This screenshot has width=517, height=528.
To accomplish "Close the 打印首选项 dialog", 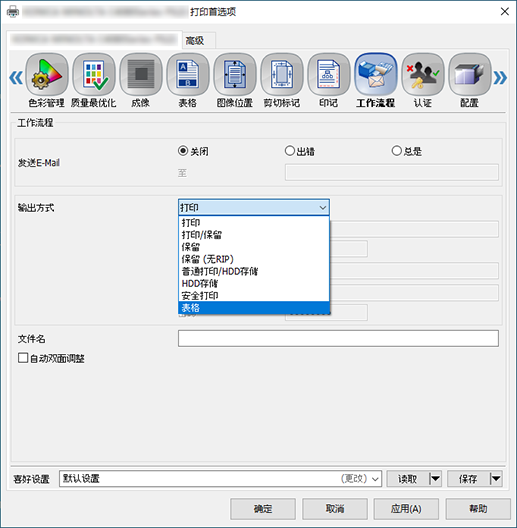I will (505, 12).
